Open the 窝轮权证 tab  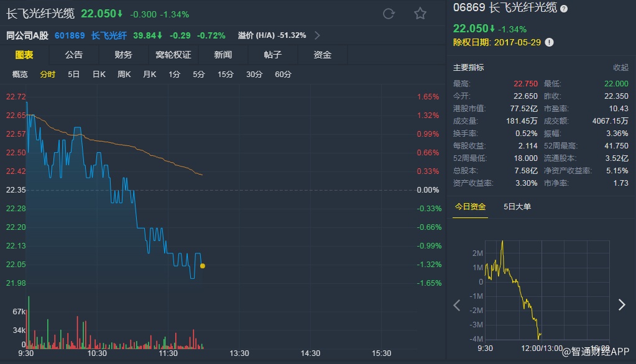click(x=173, y=55)
